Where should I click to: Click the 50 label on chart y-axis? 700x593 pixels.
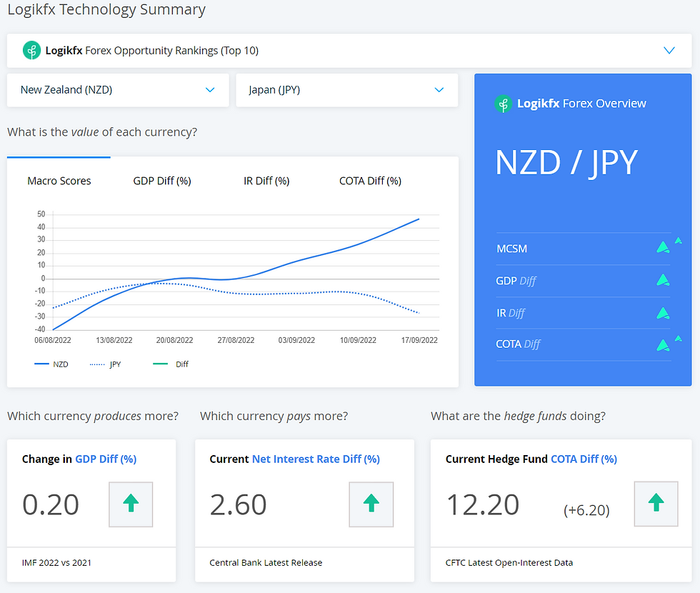click(x=41, y=214)
